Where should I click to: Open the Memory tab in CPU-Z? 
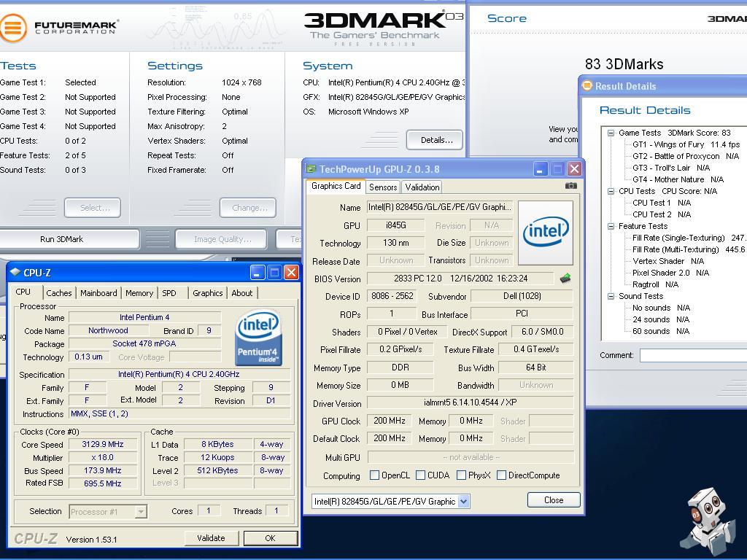(139, 293)
